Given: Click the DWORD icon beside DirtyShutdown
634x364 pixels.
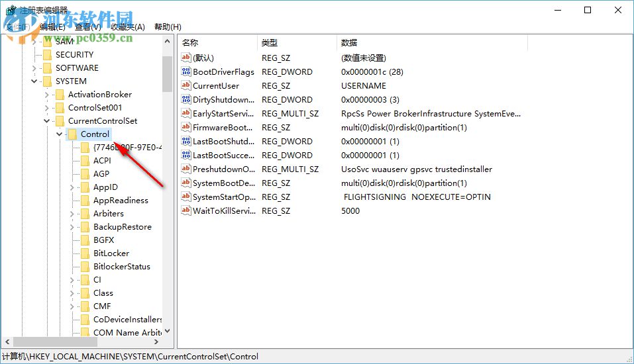Looking at the screenshot, I should [x=186, y=99].
